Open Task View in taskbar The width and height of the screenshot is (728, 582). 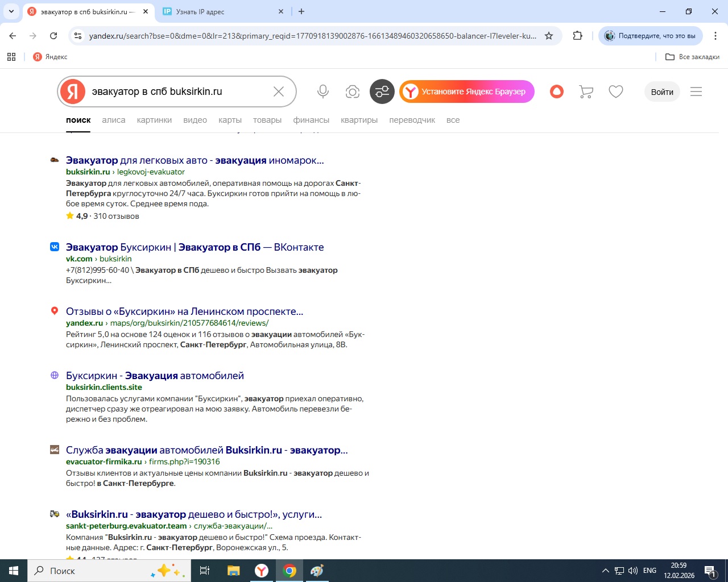click(x=205, y=571)
